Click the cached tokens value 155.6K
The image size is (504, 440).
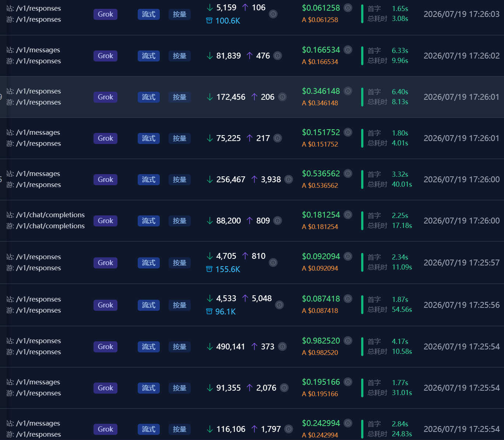tap(228, 269)
